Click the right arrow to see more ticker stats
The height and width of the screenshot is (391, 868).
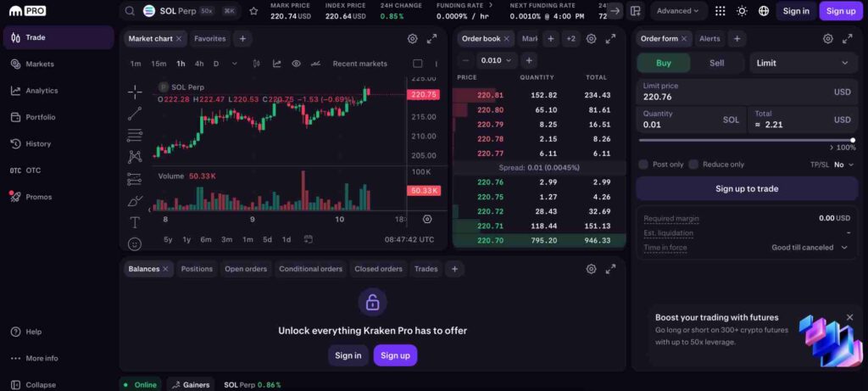click(615, 11)
